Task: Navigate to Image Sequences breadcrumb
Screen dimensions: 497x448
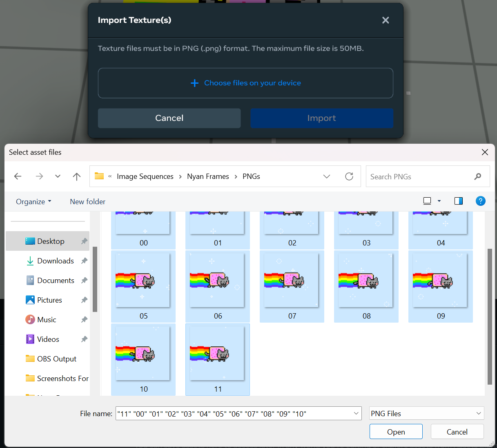Action: pos(145,176)
